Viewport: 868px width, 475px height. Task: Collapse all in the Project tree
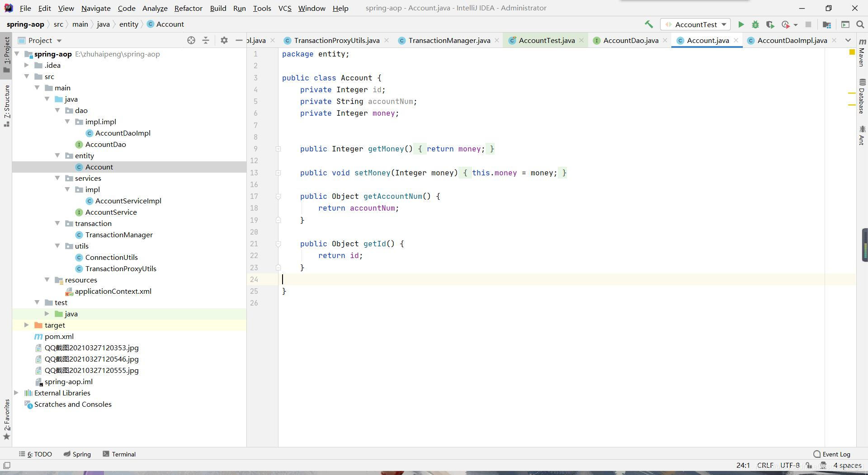tap(206, 40)
